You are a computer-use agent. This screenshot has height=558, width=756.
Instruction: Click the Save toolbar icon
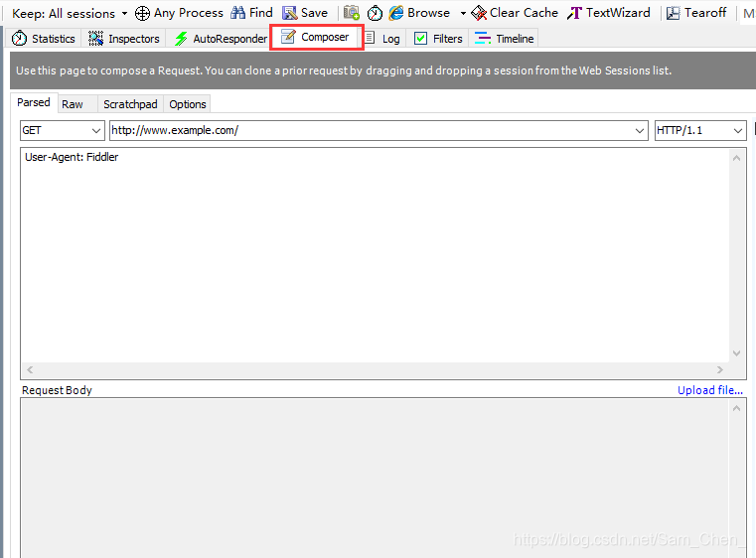point(290,13)
